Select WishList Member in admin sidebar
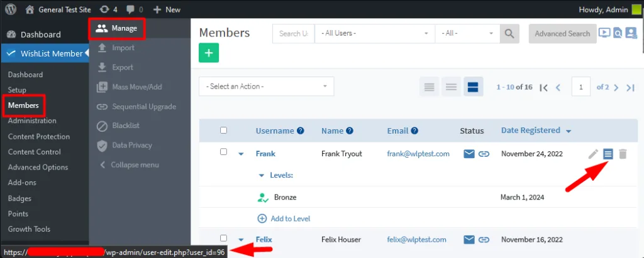Viewport: 644px width, 258px height. (45, 54)
